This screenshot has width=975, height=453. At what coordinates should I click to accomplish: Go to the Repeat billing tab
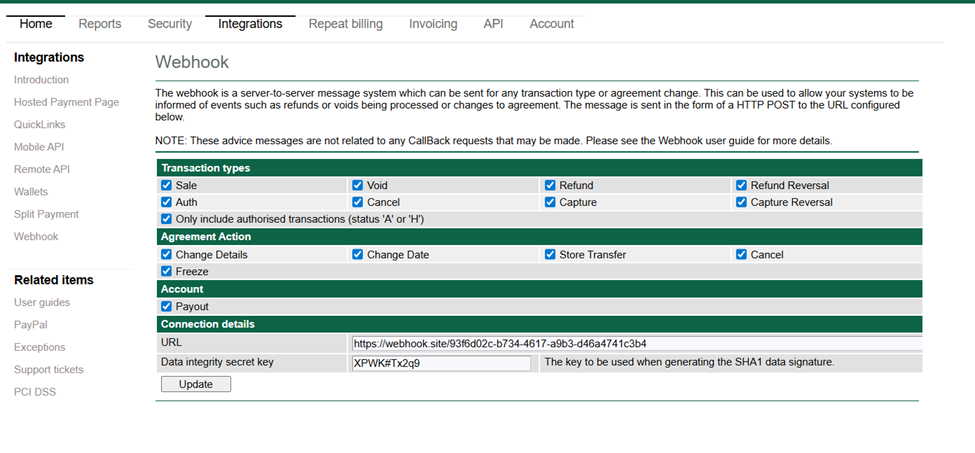coord(346,24)
